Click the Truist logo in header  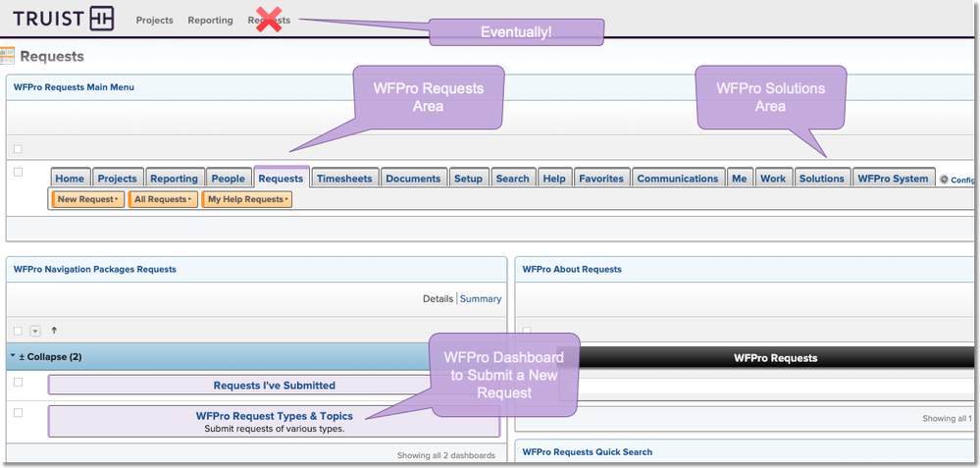pos(64,19)
